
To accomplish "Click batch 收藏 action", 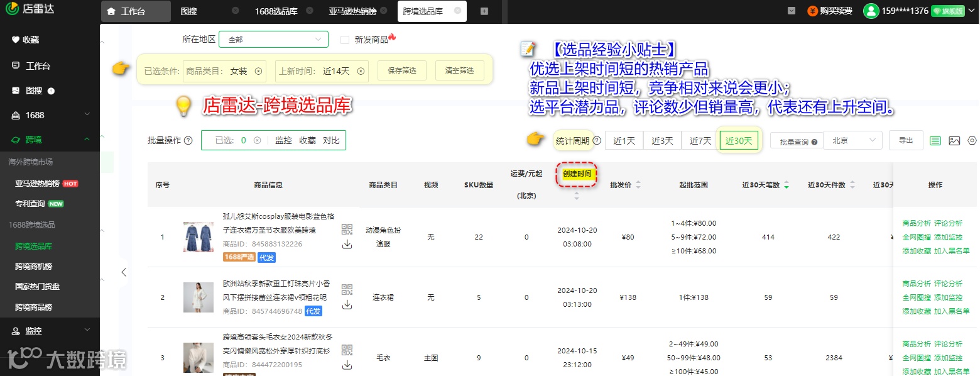I will tap(307, 140).
